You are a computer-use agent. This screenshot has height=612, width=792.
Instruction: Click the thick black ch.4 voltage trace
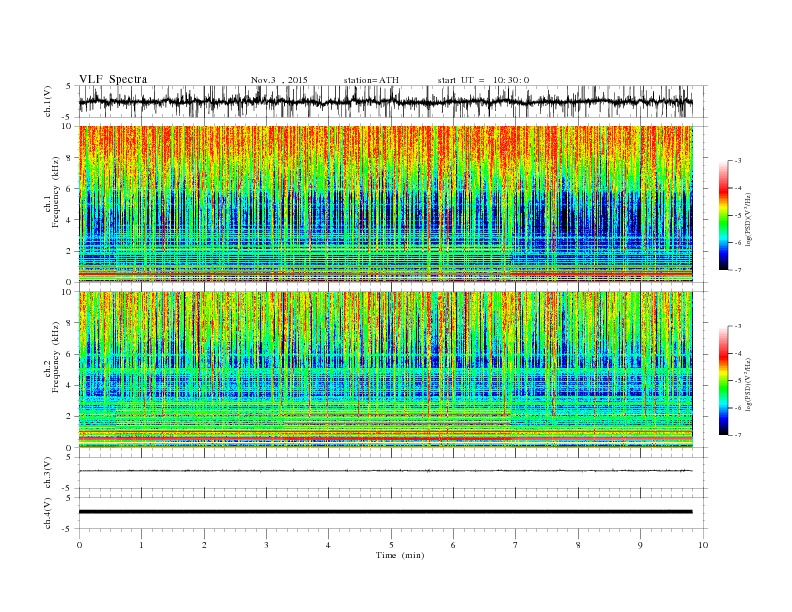(x=385, y=512)
